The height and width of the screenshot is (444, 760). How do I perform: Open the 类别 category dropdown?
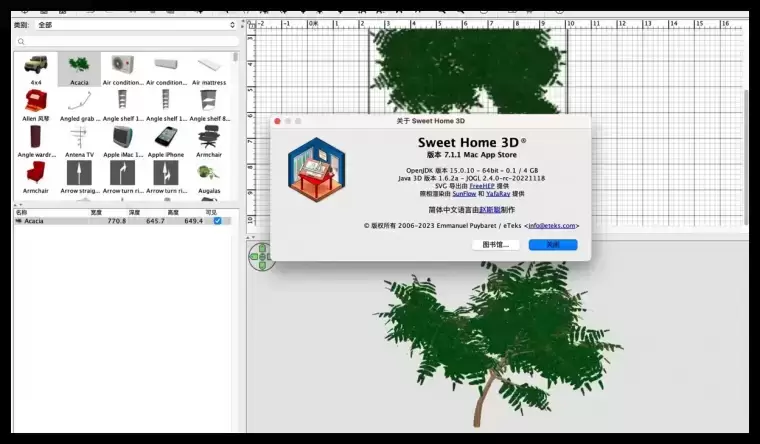tap(138, 25)
